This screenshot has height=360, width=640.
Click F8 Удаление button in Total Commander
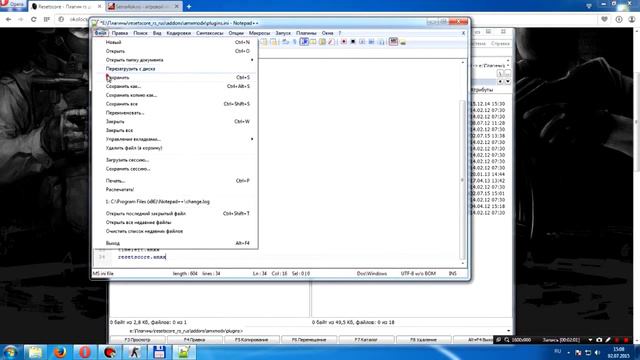[x=423, y=340]
